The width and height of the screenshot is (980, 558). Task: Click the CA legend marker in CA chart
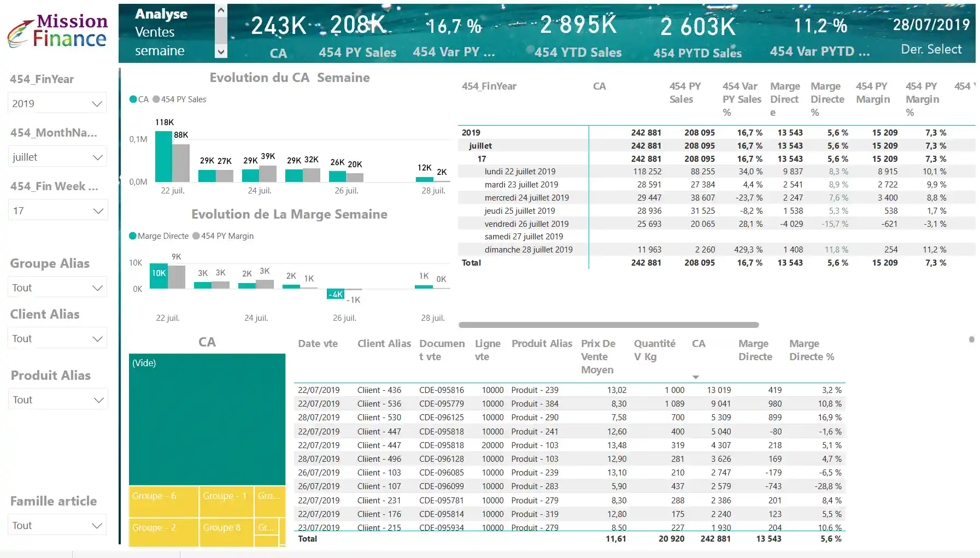(133, 99)
